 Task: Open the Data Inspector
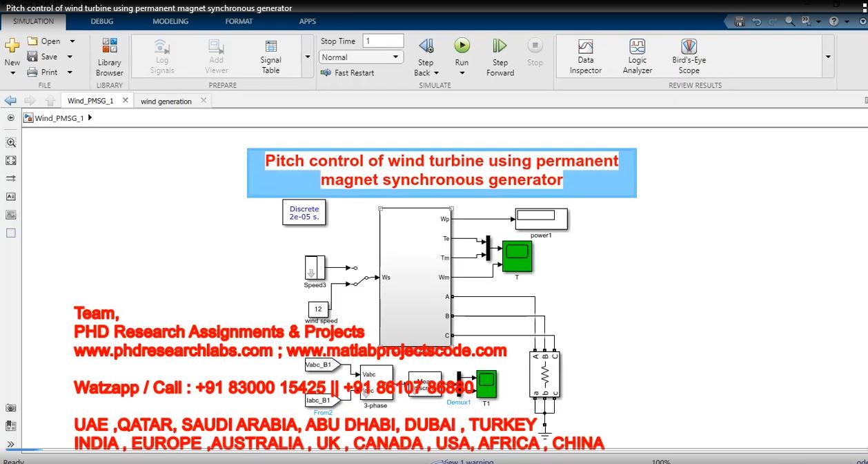(585, 55)
